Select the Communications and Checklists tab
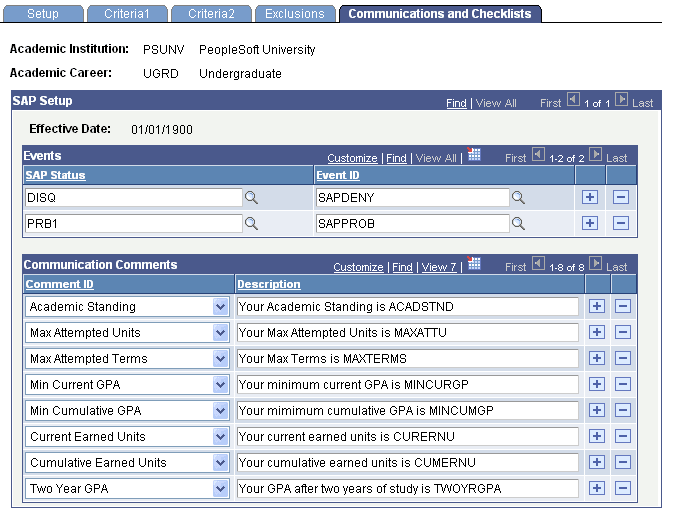Screen dimensions: 673x515 440,14
